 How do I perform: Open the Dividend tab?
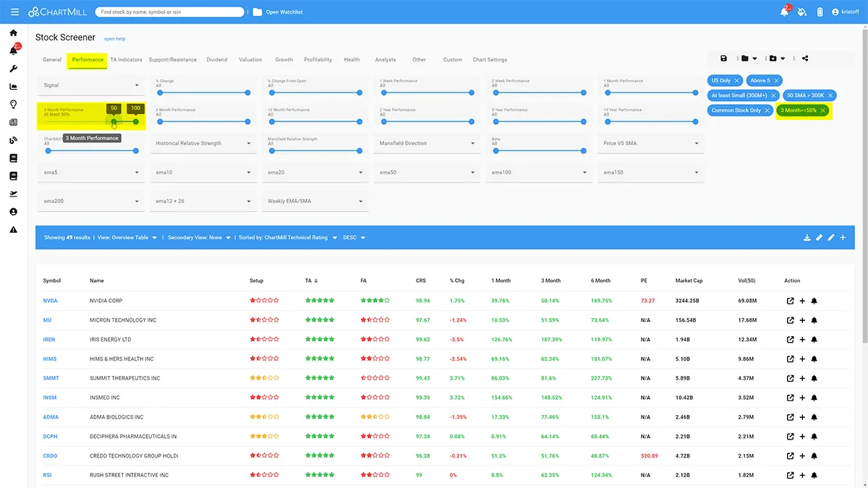216,59
